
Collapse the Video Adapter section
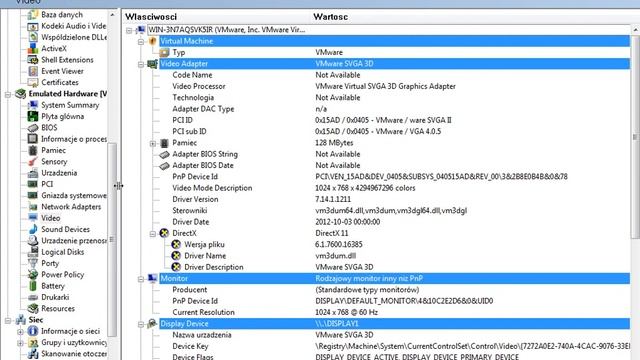(141, 64)
